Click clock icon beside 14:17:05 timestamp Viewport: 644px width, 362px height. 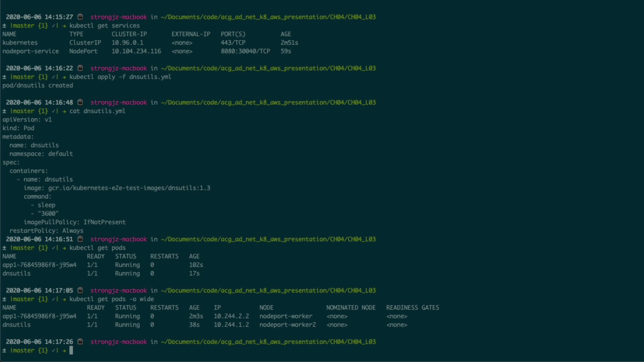pyautogui.click(x=80, y=290)
